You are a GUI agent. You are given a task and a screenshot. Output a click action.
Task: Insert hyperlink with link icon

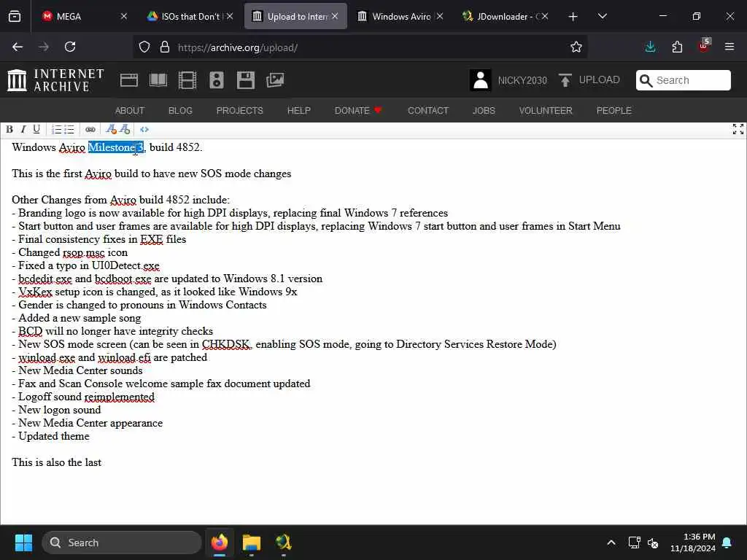click(x=90, y=130)
